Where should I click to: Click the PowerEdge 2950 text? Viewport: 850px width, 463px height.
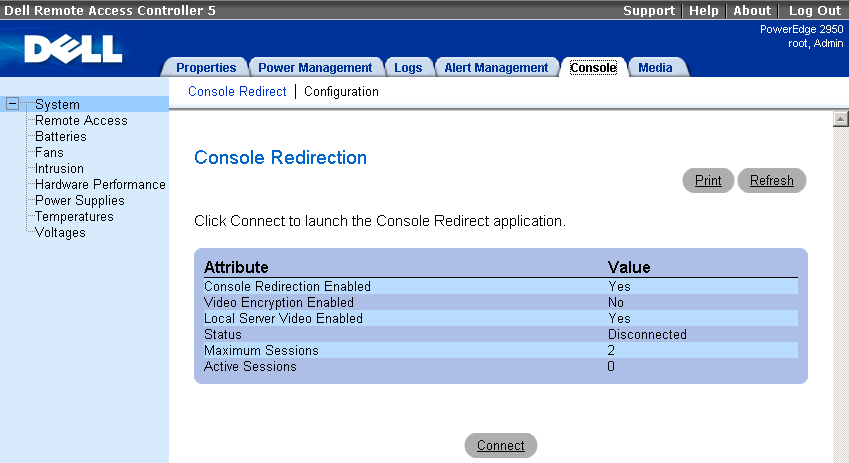pyautogui.click(x=801, y=29)
